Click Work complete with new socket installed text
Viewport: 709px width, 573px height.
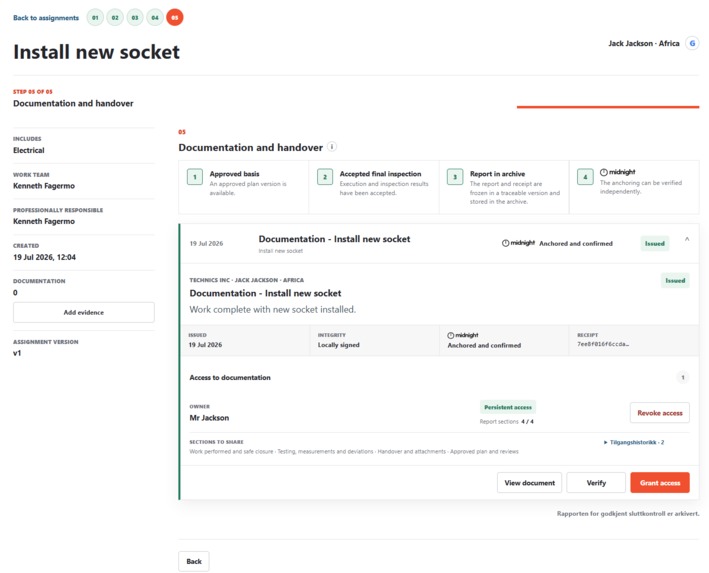[x=273, y=309]
